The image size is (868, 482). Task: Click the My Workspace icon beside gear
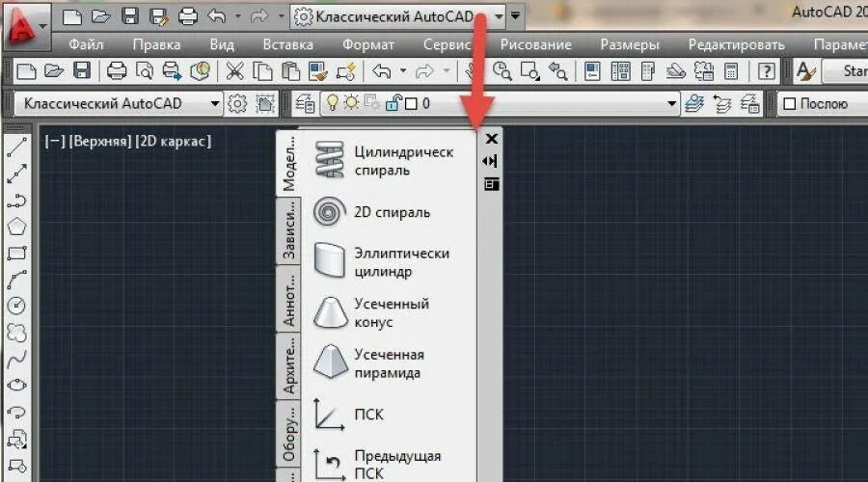click(x=266, y=103)
